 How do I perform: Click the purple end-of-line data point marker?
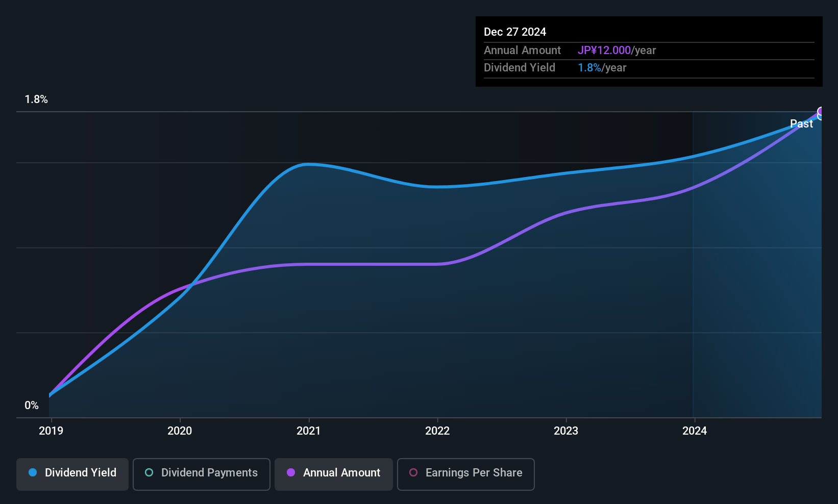point(821,111)
